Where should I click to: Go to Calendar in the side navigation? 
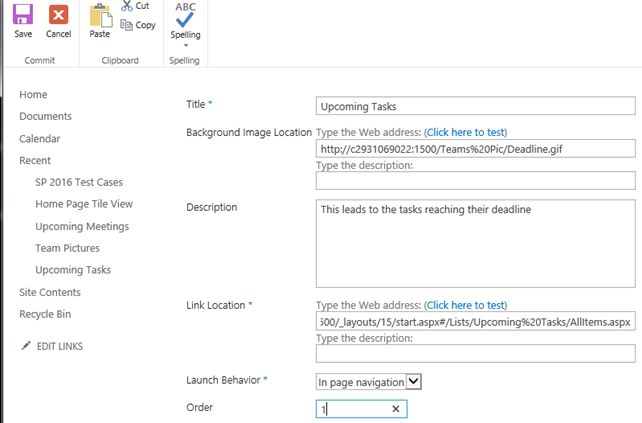(40, 138)
